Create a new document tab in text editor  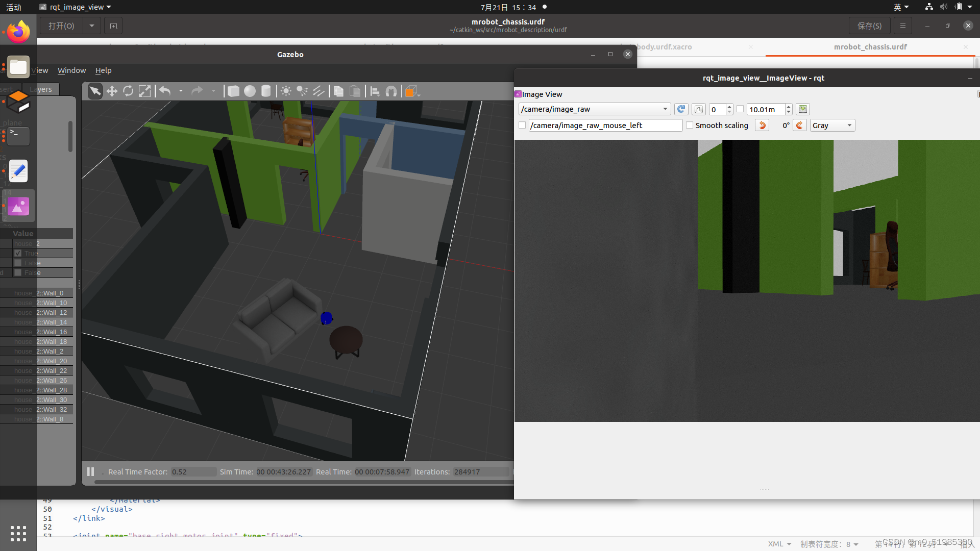113,26
